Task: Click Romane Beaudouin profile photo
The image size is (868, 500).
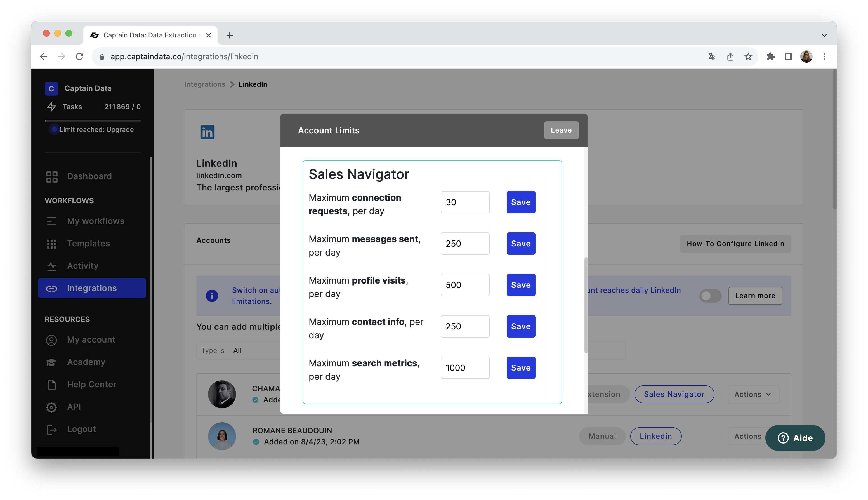Action: 222,436
